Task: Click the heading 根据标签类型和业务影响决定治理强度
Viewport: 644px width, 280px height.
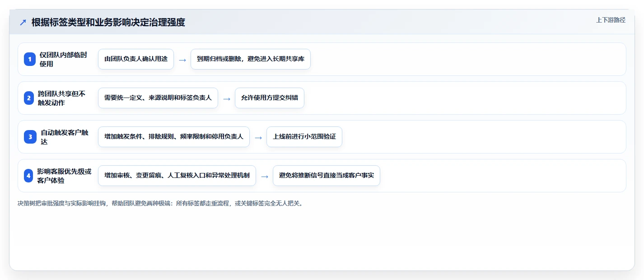Action: coord(108,22)
